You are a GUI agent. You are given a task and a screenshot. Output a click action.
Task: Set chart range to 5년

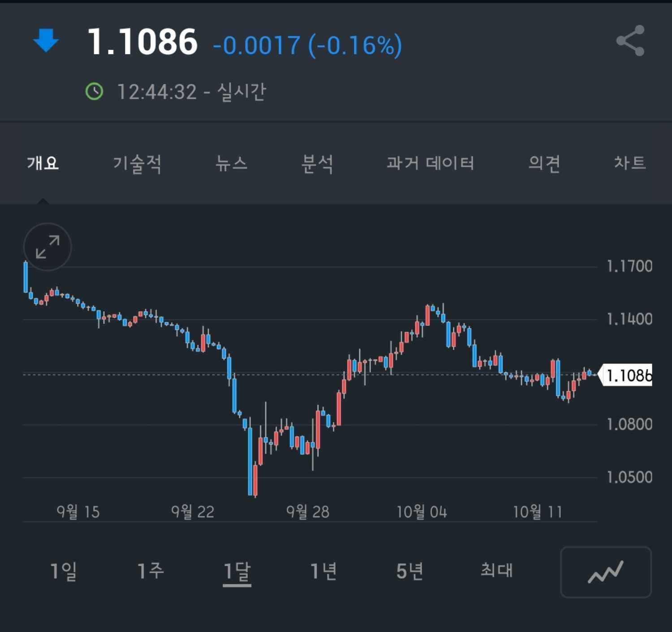[410, 571]
